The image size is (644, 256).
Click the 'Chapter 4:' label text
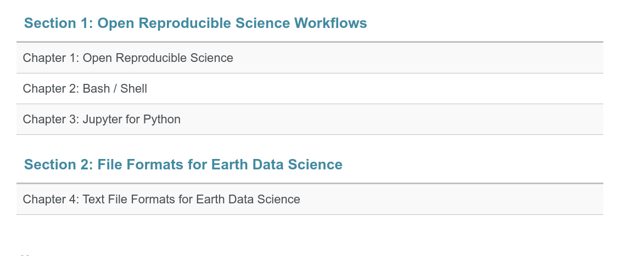[51, 200]
